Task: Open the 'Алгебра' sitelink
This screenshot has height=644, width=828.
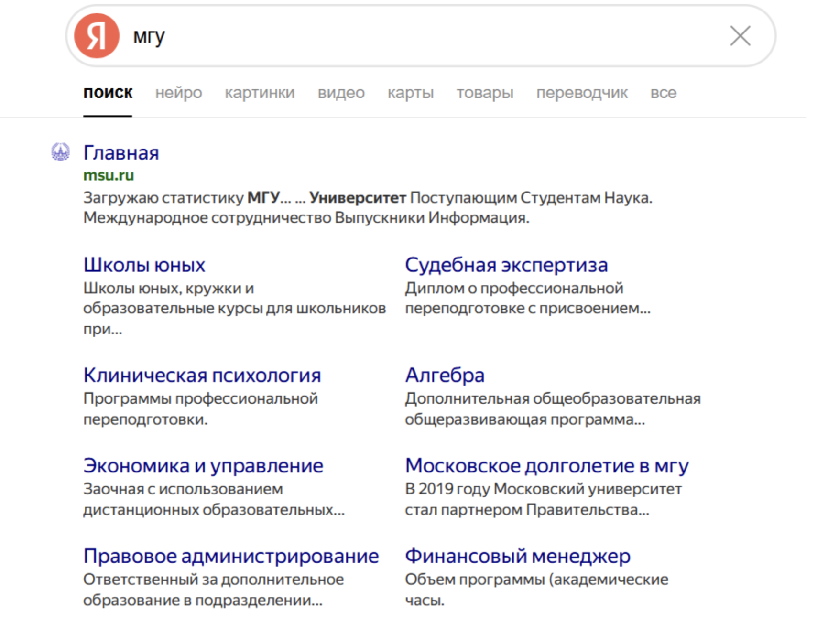Action: (x=445, y=375)
